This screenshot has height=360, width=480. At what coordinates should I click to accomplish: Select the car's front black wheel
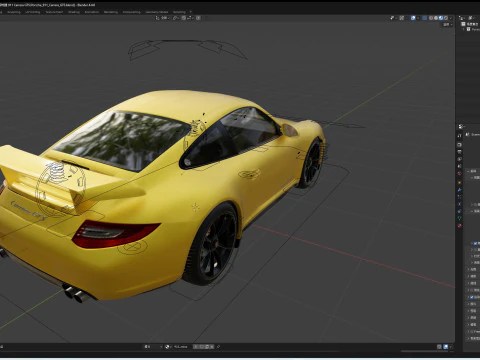click(311, 163)
